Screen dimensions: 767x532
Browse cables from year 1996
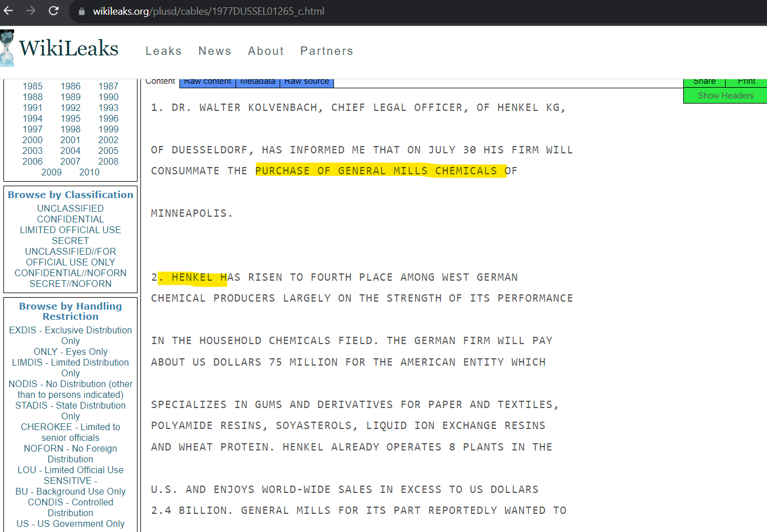(x=109, y=118)
